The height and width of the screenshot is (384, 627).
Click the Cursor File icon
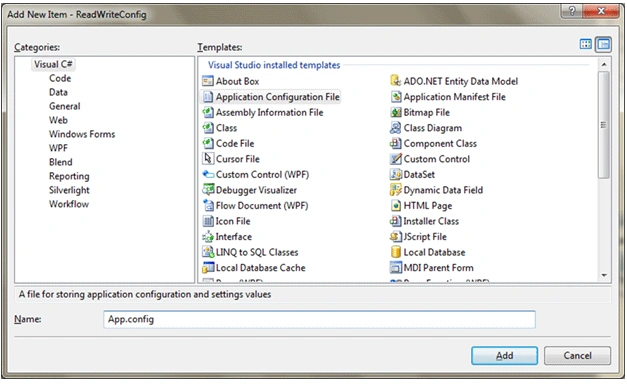[208, 159]
